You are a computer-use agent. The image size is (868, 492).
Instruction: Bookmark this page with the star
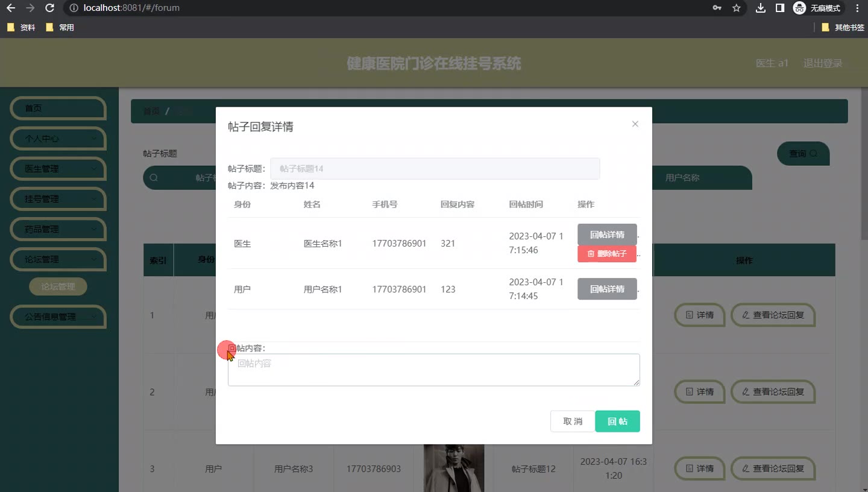point(736,8)
